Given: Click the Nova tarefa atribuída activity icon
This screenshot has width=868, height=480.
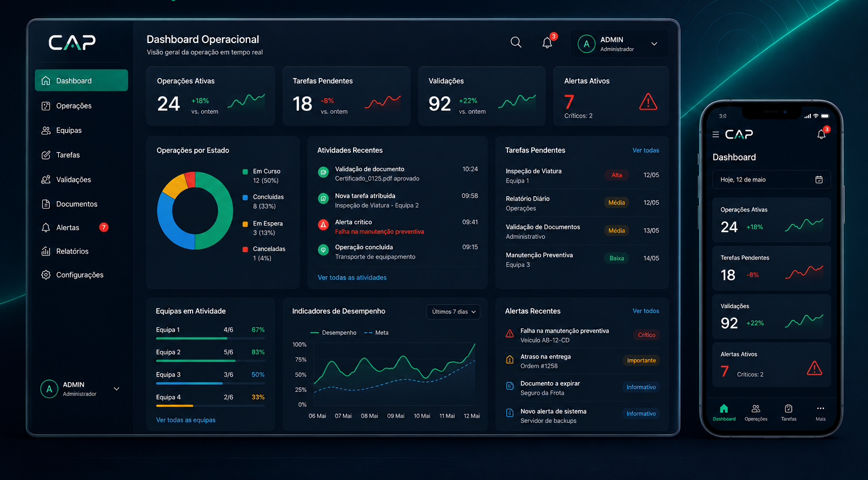Looking at the screenshot, I should (323, 198).
